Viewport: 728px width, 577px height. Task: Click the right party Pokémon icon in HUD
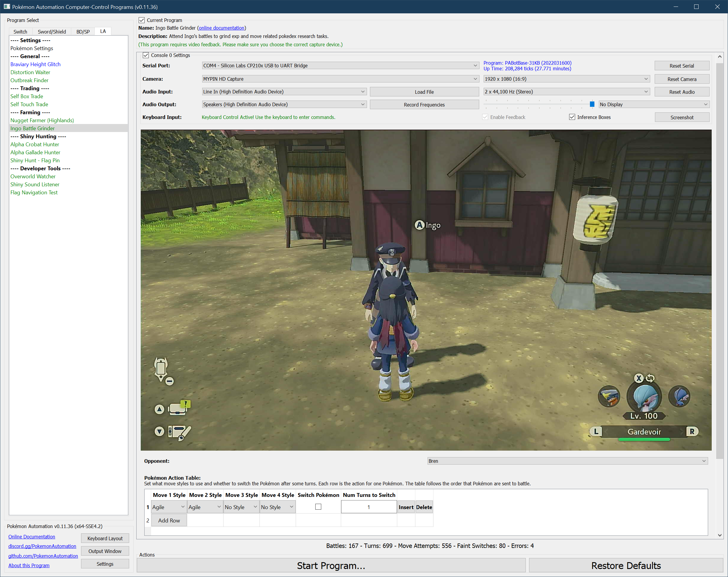pos(679,396)
